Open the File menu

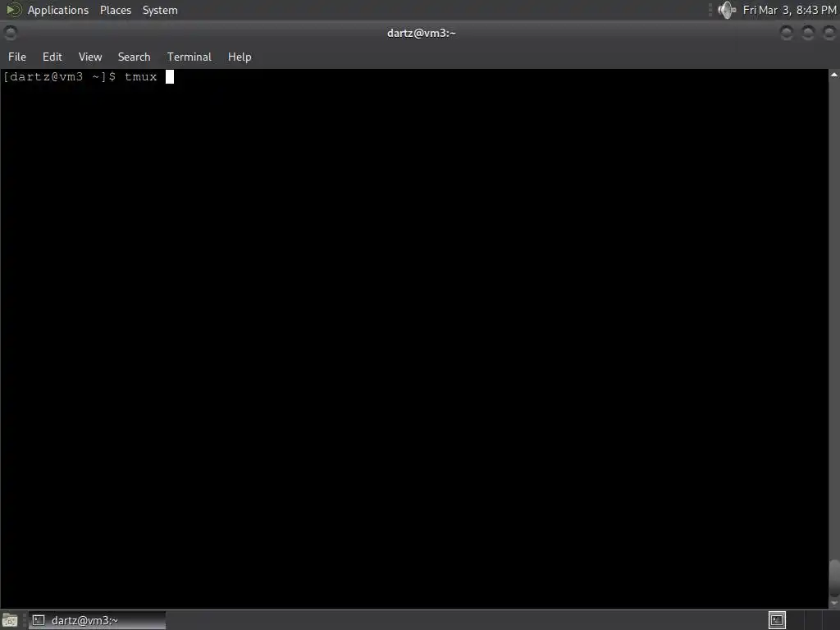click(17, 57)
